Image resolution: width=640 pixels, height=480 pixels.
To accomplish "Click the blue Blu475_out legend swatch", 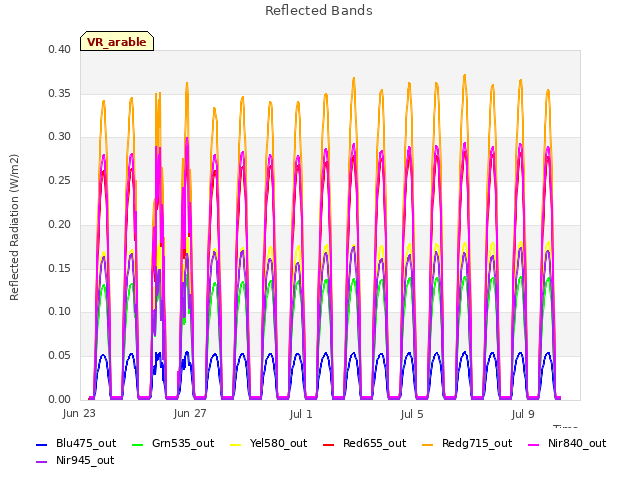I will click(x=42, y=444).
